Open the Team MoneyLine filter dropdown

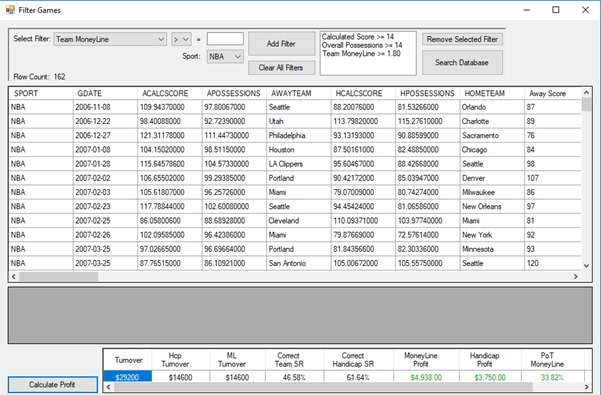[110, 39]
